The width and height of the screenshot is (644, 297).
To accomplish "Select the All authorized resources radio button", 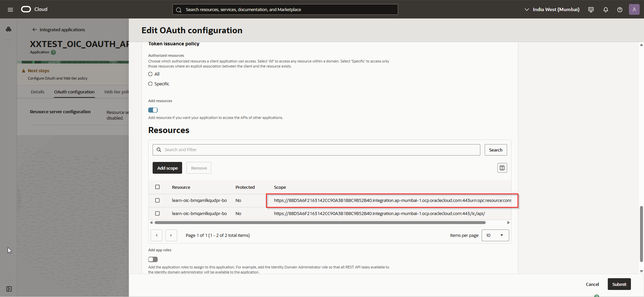I will tap(150, 74).
